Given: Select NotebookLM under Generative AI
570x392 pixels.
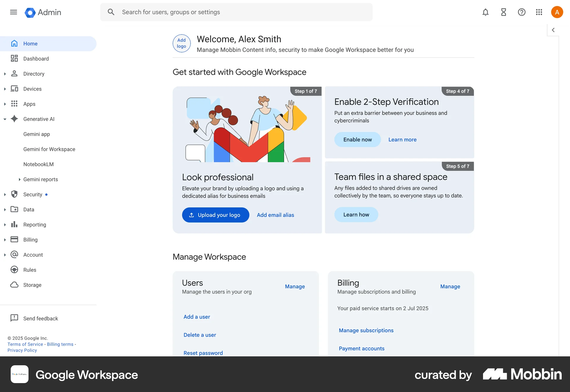Looking at the screenshot, I should [39, 164].
